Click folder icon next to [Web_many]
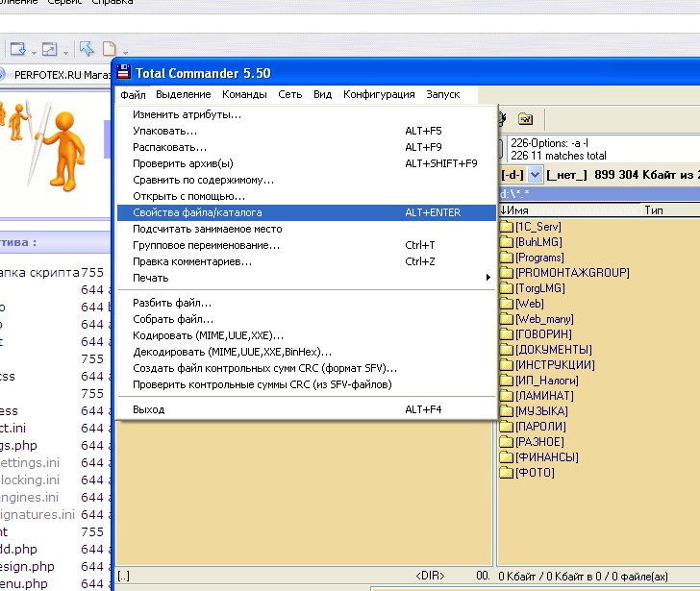 click(x=506, y=319)
